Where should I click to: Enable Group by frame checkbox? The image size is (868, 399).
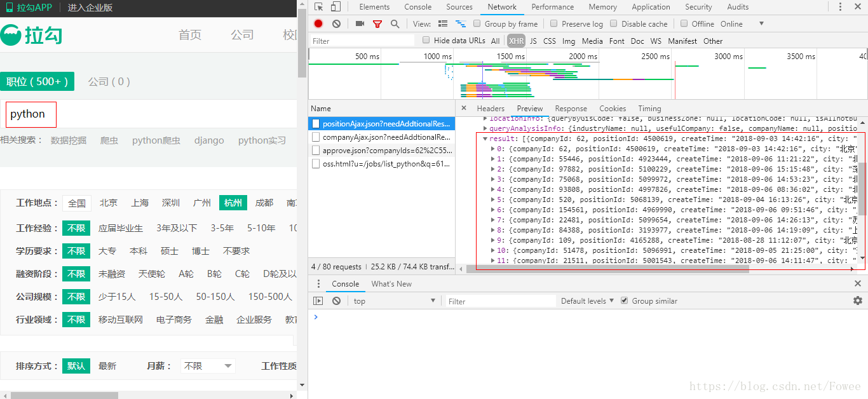[x=477, y=24]
